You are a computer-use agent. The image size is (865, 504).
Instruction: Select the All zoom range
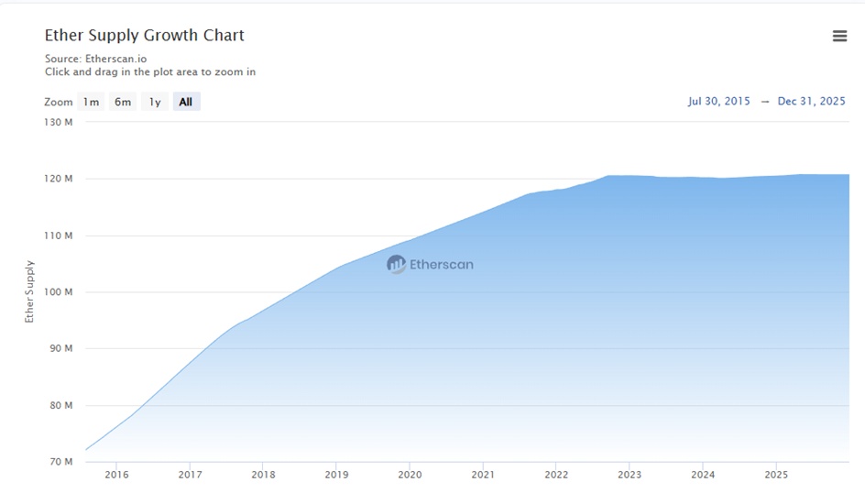click(186, 102)
